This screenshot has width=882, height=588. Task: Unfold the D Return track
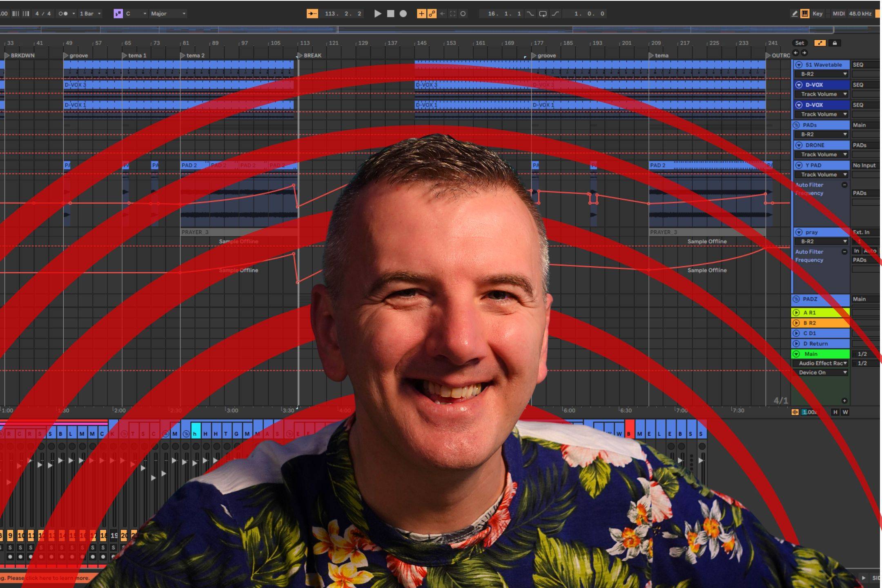tap(796, 344)
